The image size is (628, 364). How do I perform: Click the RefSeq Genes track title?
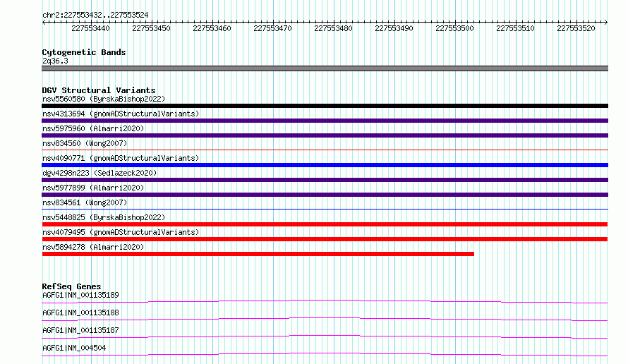click(72, 286)
